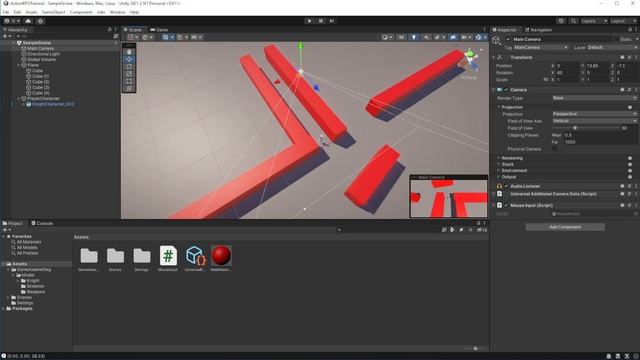Open the cloud services icon
The height and width of the screenshot is (360, 640).
tap(28, 21)
